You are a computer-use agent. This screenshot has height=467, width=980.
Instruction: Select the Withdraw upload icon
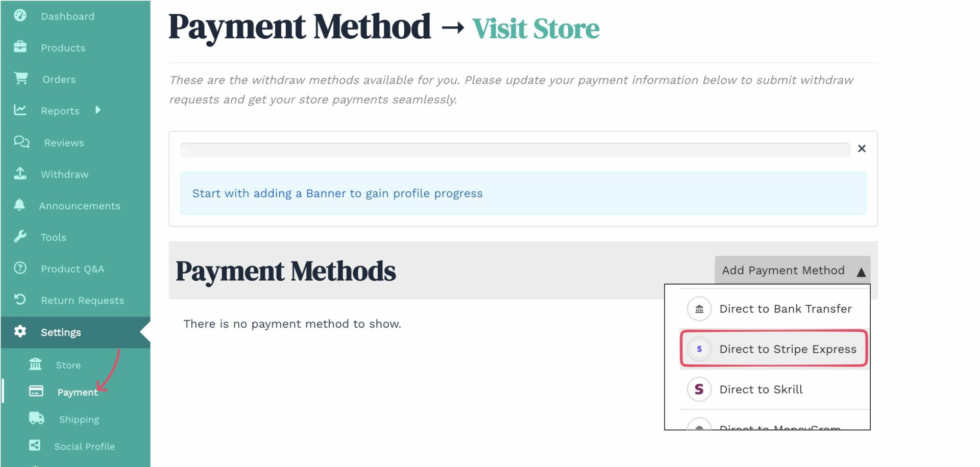[x=19, y=174]
